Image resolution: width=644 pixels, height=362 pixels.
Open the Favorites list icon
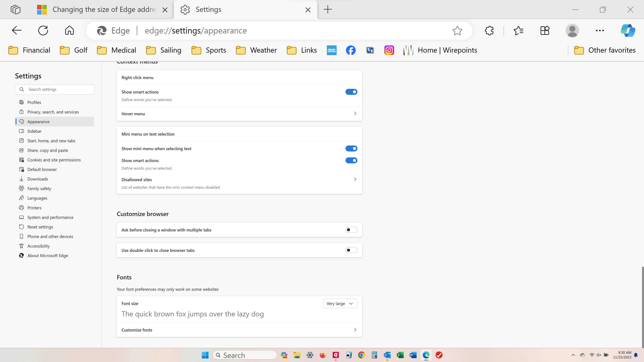pos(519,30)
